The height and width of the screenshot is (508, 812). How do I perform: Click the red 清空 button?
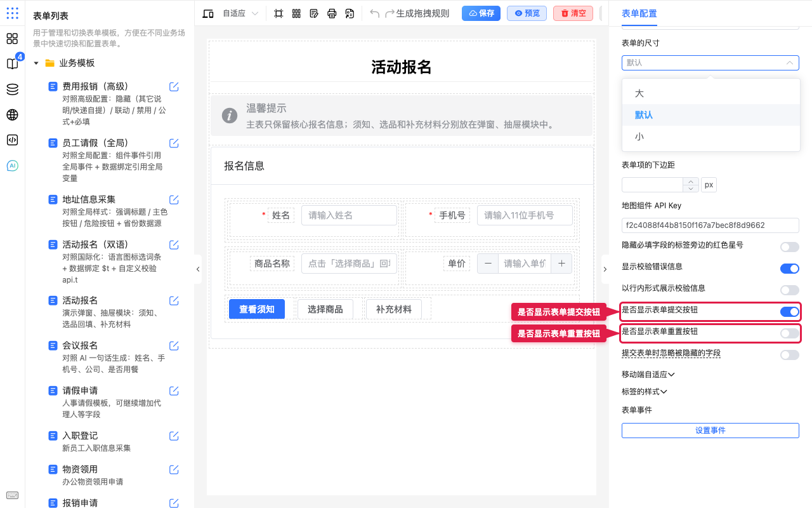[x=573, y=13]
